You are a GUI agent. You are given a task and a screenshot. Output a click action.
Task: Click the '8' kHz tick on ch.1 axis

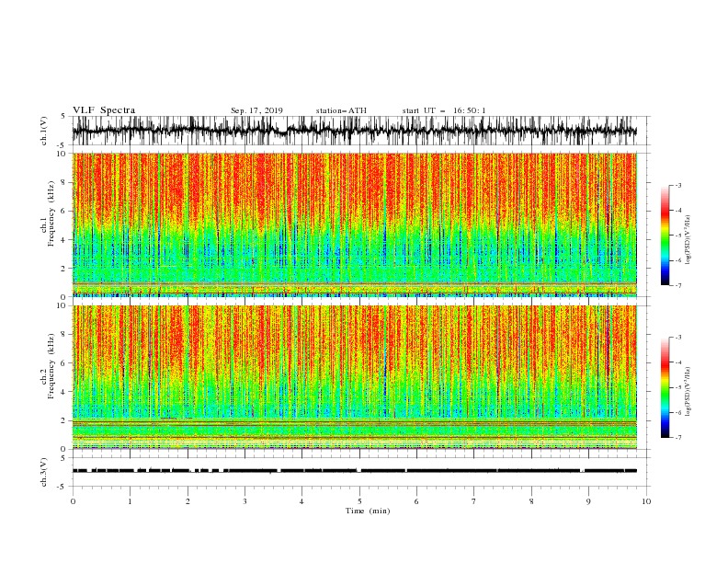[x=64, y=182]
